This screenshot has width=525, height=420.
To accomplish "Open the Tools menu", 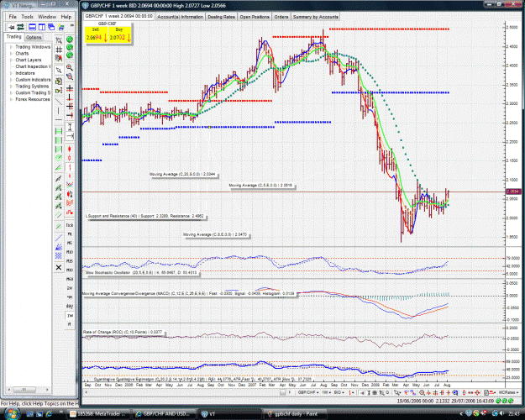I will pyautogui.click(x=27, y=17).
